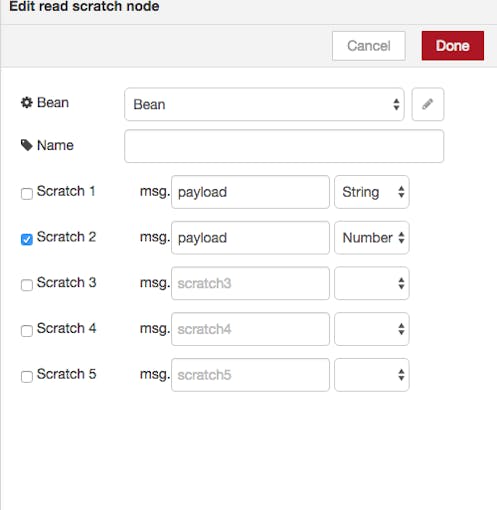Open the String type dropdown for Scratch 1
Screen dimensions: 497x510
click(x=372, y=192)
